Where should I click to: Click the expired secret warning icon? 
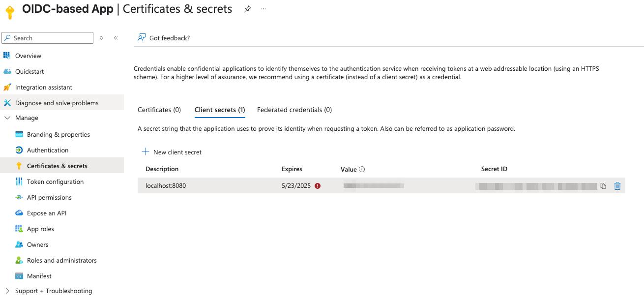point(318,186)
